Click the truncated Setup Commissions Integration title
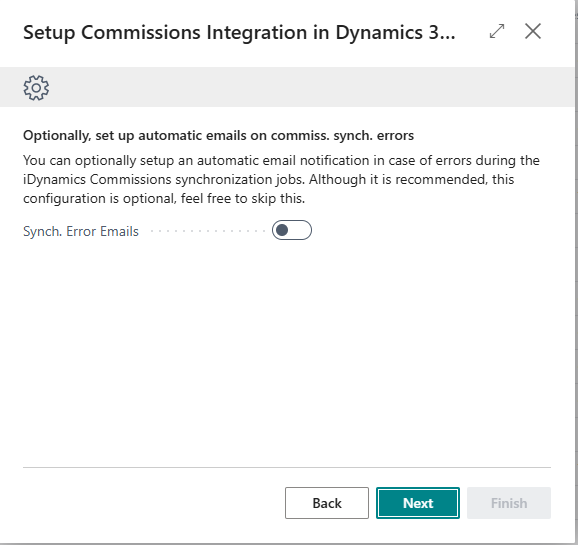Image resolution: width=578 pixels, height=545 pixels. (239, 32)
